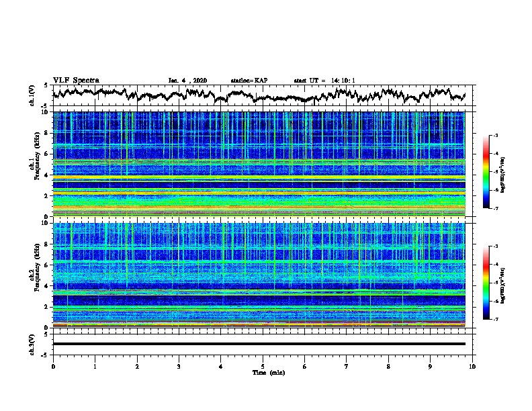
Task: Select the "start UT = 14:10:1" text
Action: point(324,81)
